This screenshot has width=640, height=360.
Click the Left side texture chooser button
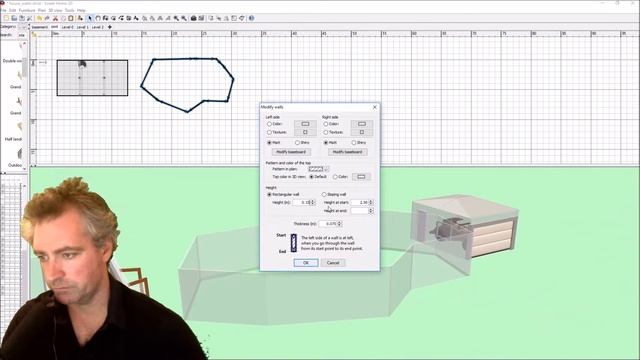pos(305,132)
